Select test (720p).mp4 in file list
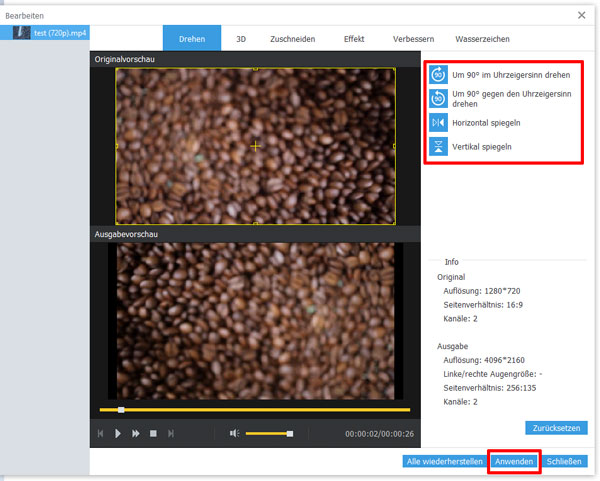 coord(45,33)
